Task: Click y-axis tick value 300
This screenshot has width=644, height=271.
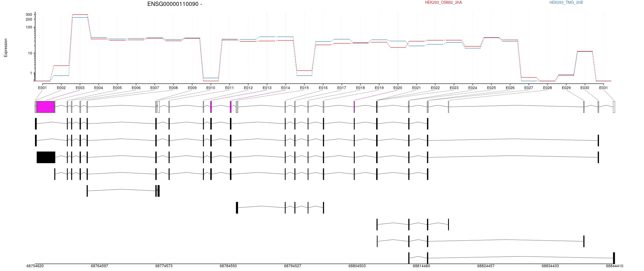Action: coord(29,14)
